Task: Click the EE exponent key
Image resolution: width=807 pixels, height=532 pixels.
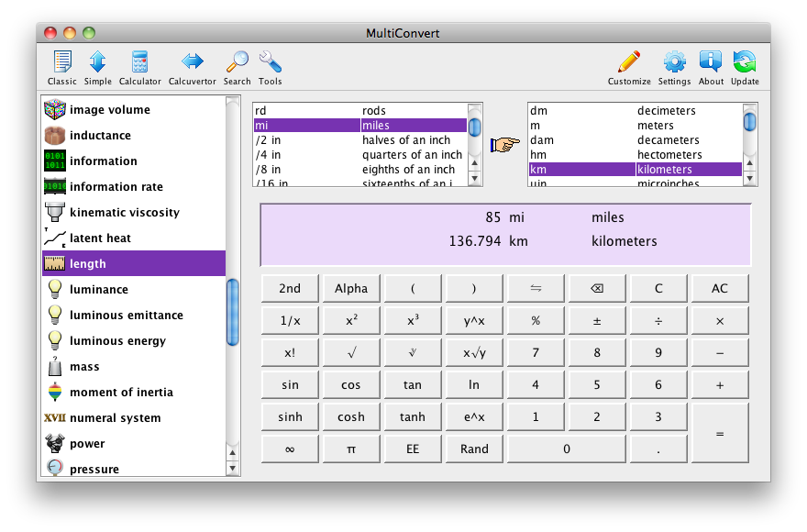Action: click(x=413, y=449)
